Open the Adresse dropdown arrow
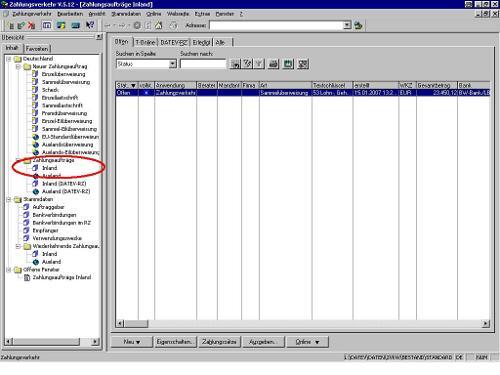500x375 pixels. [x=347, y=25]
